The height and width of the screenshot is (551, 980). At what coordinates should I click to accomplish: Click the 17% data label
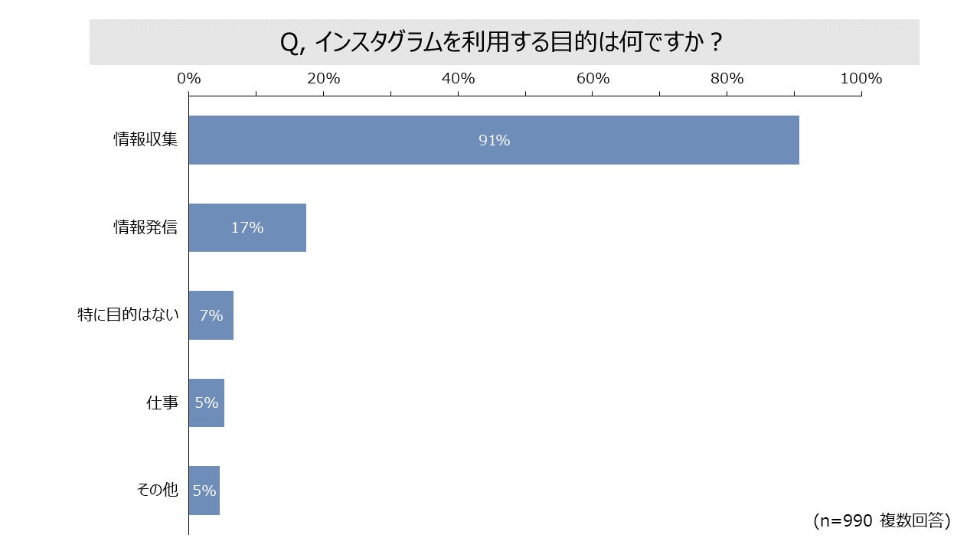(x=247, y=227)
